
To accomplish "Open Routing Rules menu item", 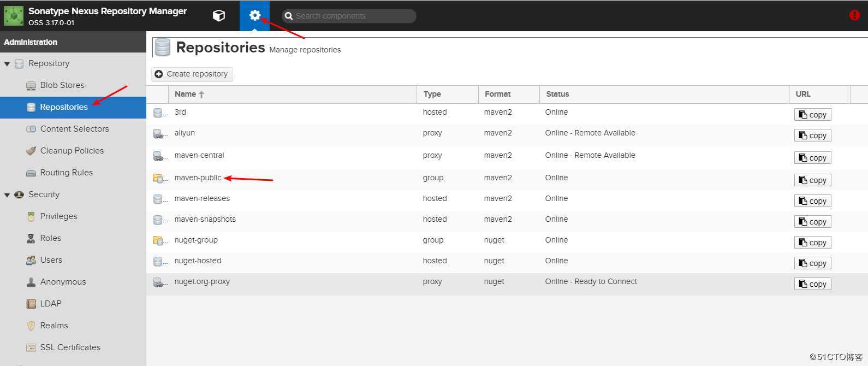I will pos(67,173).
